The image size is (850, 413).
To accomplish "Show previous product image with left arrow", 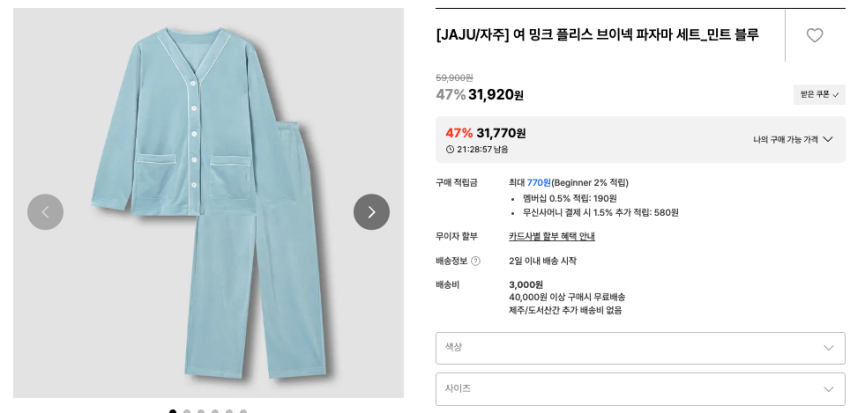I will pos(45,212).
